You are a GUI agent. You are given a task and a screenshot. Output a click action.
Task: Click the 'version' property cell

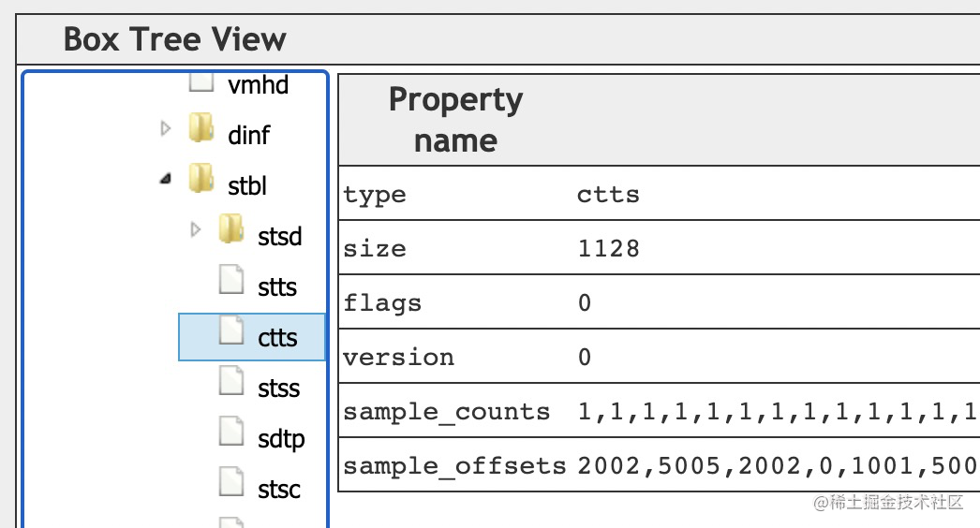pyautogui.click(x=398, y=358)
